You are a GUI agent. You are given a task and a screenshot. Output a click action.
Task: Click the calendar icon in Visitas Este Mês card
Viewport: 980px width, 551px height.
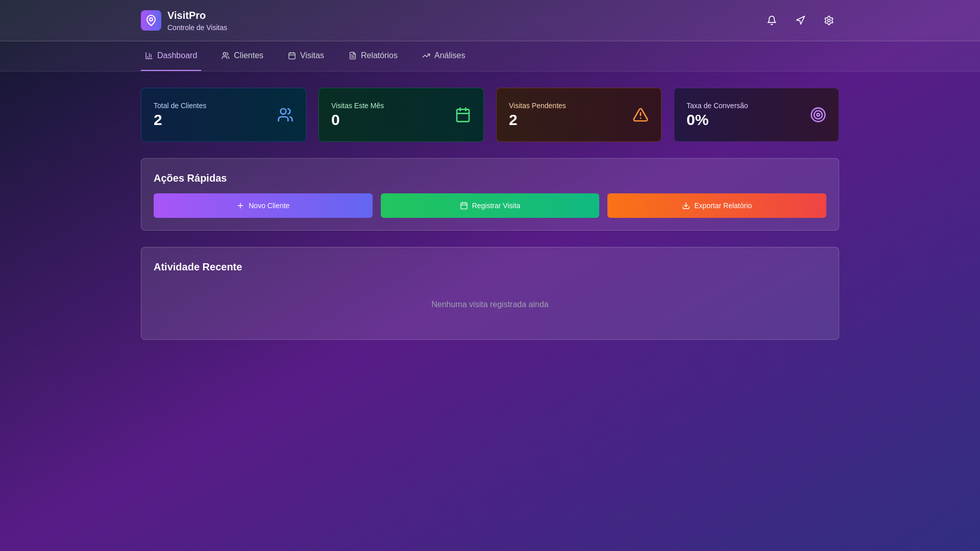pos(463,115)
